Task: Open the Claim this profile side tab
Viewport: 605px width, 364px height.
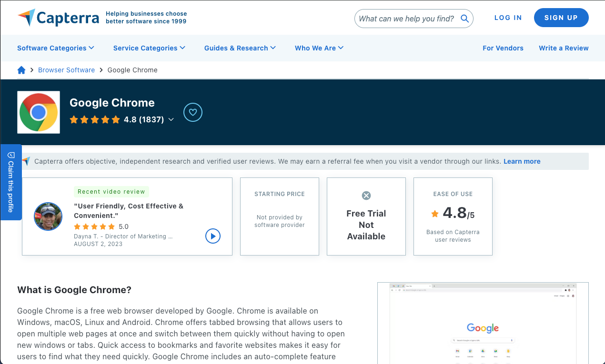Action: (x=11, y=182)
